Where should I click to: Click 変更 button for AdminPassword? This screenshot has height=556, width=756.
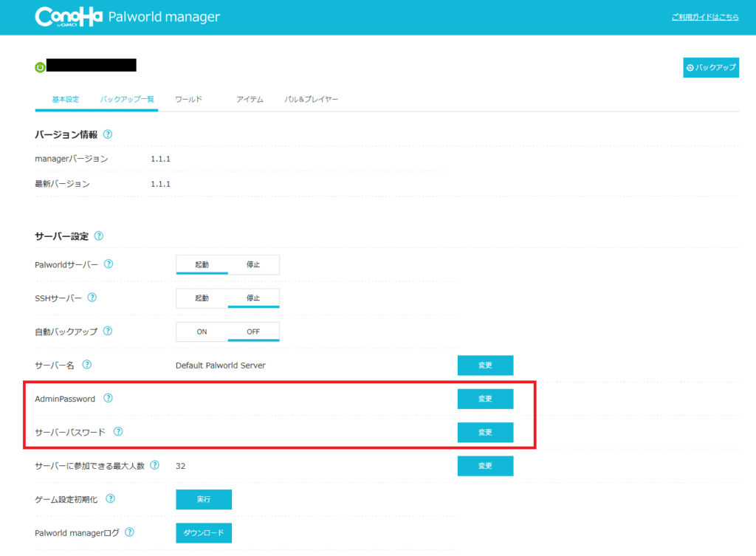coord(486,399)
